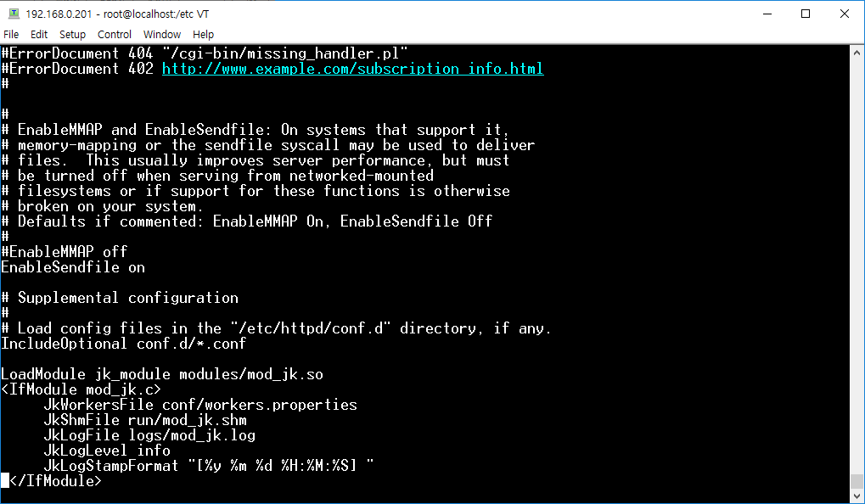Click the LoadModule jk_module line

162,374
